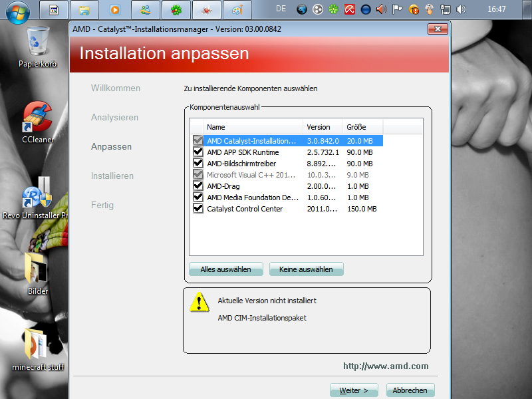
Task: Click the Avira red umbrella tray icon
Action: click(x=350, y=9)
